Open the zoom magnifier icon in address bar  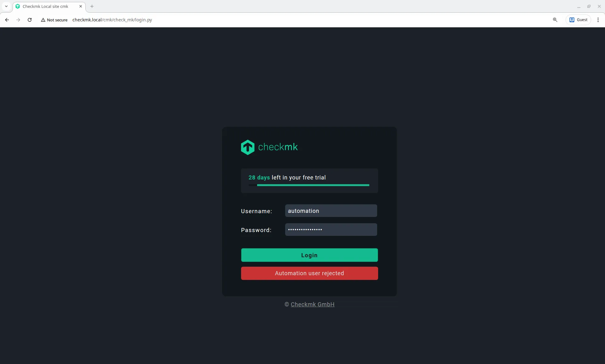555,20
